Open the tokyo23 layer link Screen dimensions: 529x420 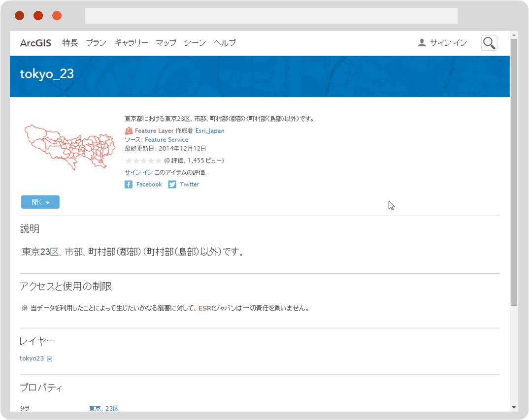tap(32, 358)
